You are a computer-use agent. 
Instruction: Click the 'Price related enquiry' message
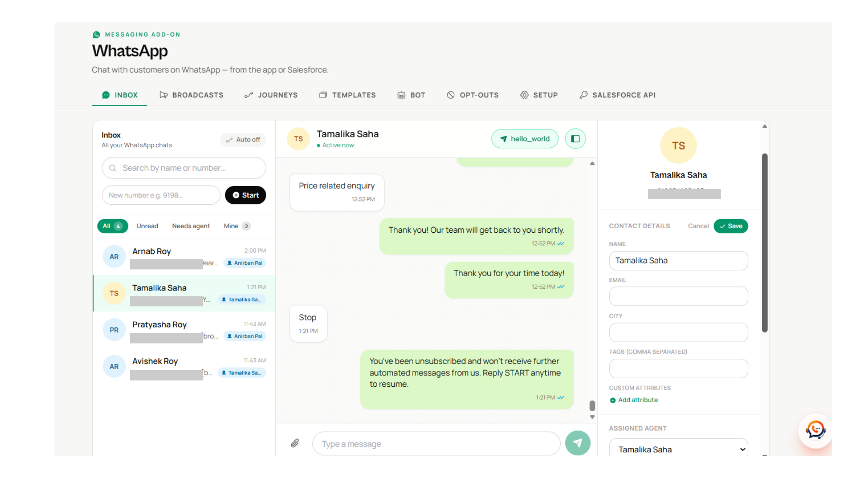coord(337,192)
